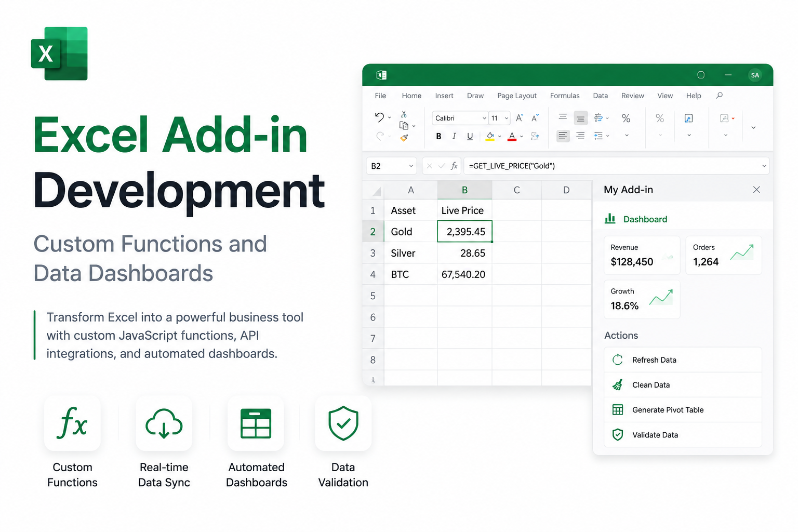Click the percent number format icon
798x532 pixels.
[626, 118]
